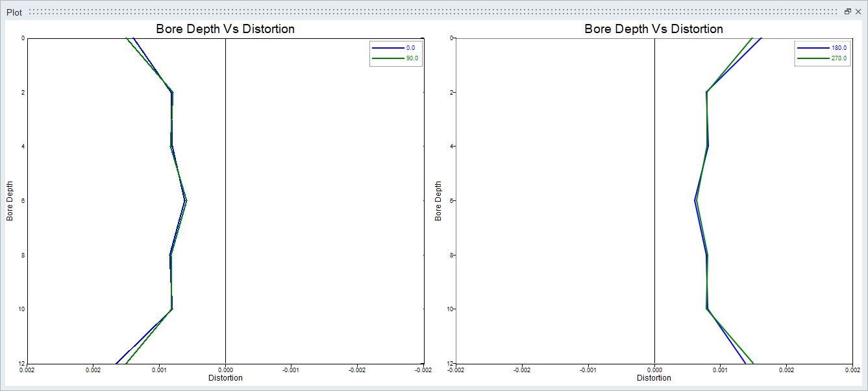Click the 0.000 tick label on right plot
Screen dimensions: 868x391
(654, 370)
